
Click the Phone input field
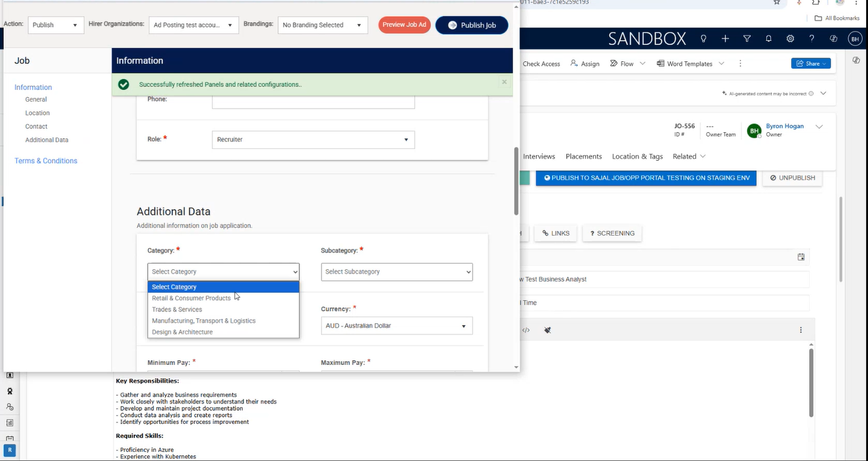[x=313, y=101]
